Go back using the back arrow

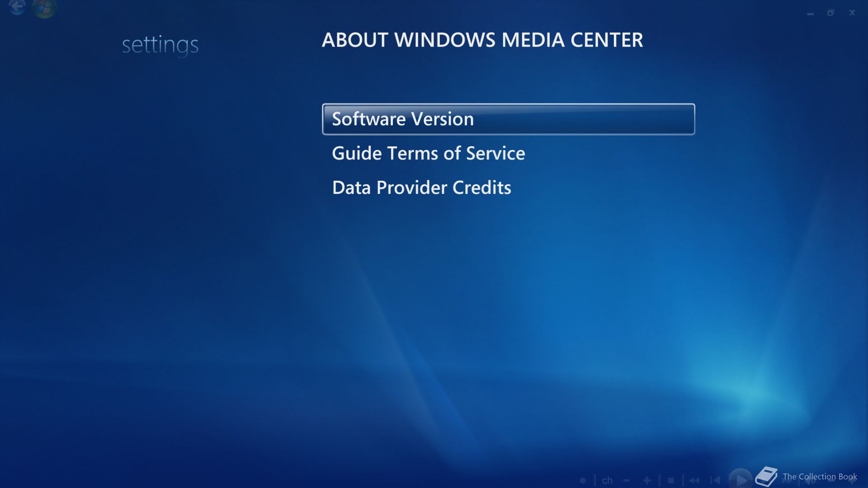pyautogui.click(x=17, y=7)
